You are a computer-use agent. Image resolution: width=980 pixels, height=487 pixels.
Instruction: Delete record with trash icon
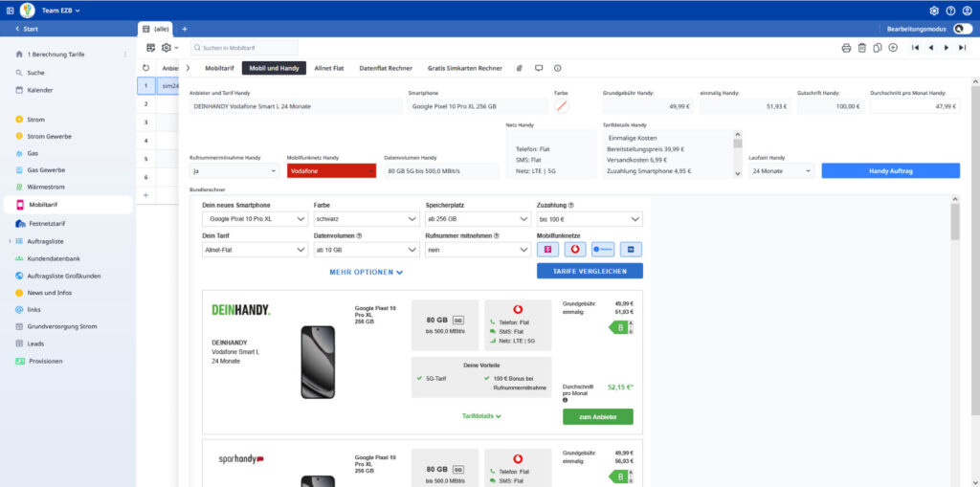coord(862,48)
